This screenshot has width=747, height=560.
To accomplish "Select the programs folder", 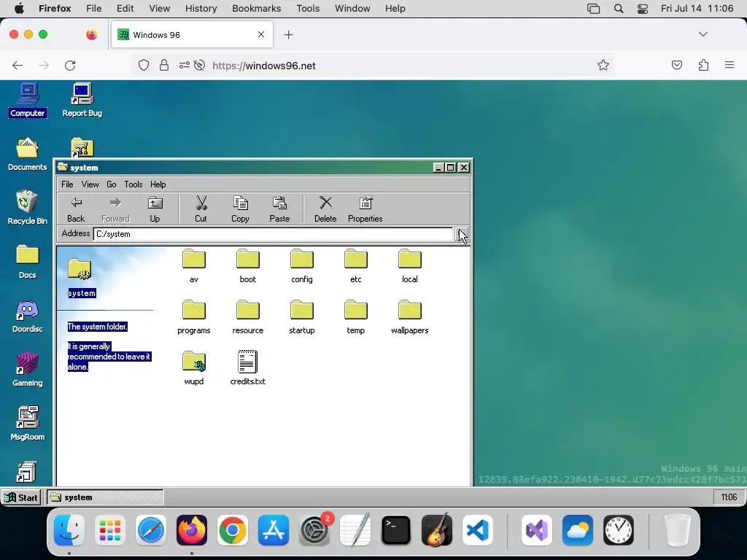I will point(194,317).
